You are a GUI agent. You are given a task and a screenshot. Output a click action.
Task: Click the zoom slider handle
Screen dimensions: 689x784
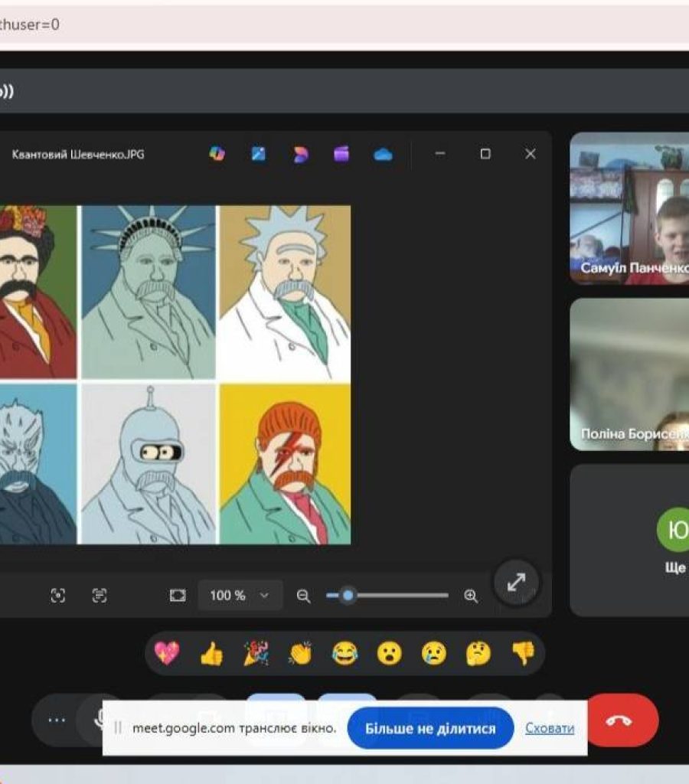pos(348,595)
